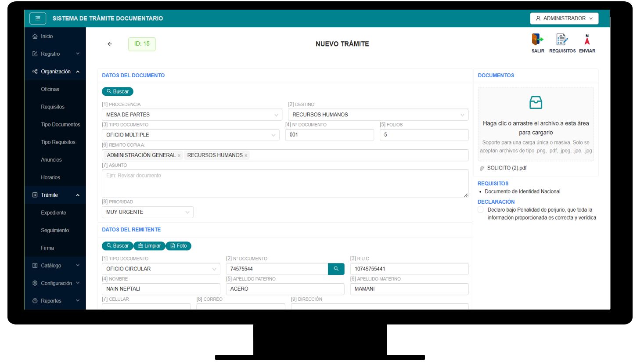Viewport: 644px width, 364px height.
Task: Click the ENVIAR send icon
Action: pos(587,40)
